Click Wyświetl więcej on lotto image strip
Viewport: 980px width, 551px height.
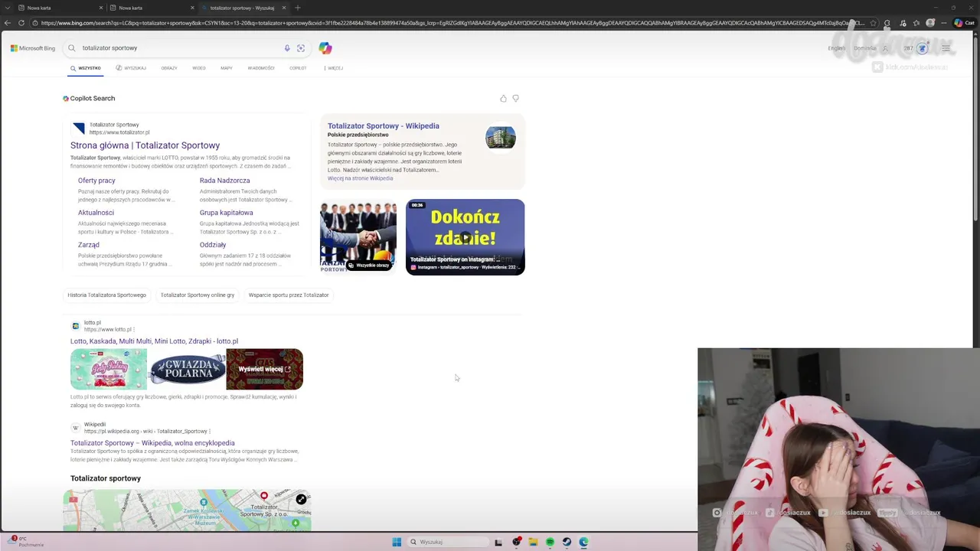264,369
